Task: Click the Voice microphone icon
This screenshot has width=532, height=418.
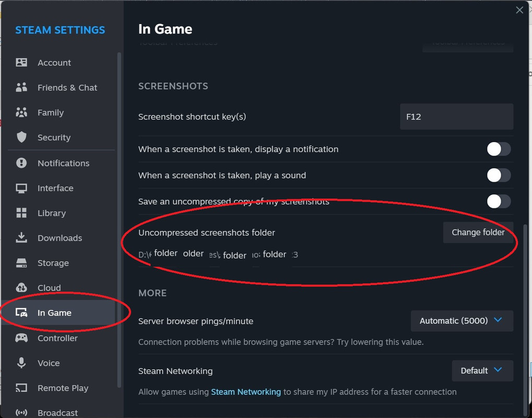Action: 21,363
